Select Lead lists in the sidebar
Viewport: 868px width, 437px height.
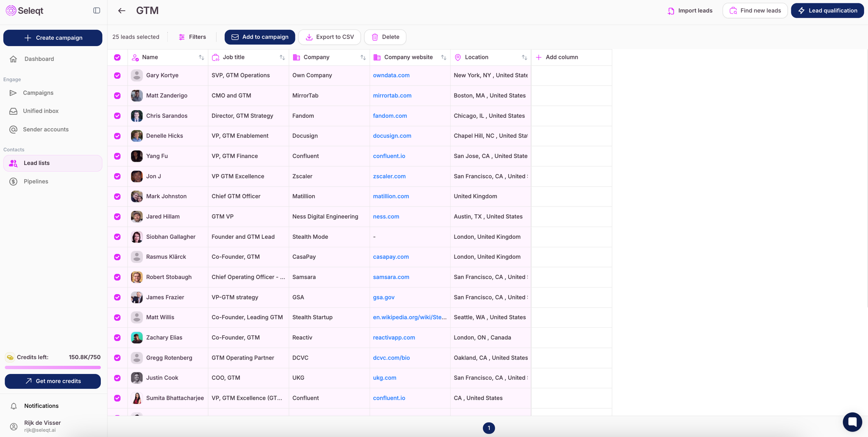tap(53, 163)
